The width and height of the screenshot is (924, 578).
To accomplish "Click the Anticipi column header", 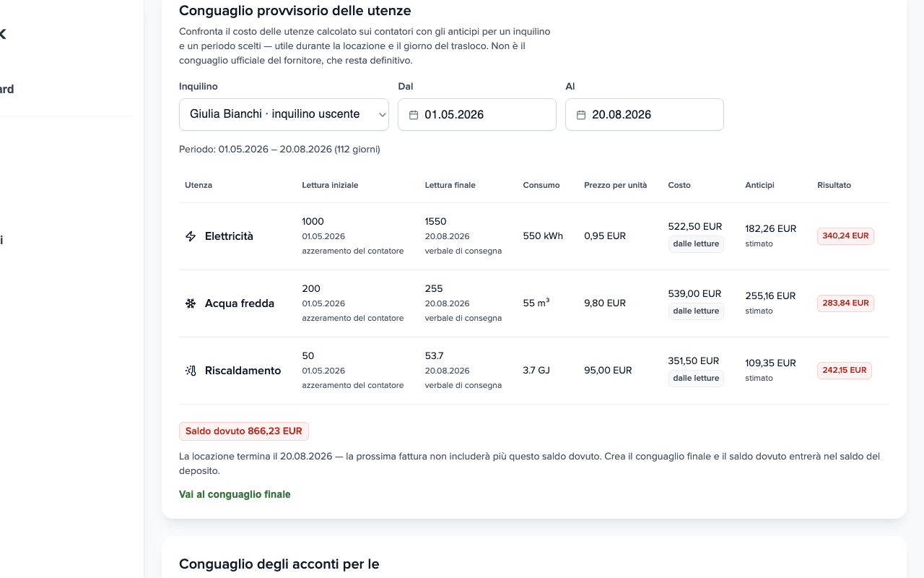I will [x=759, y=185].
